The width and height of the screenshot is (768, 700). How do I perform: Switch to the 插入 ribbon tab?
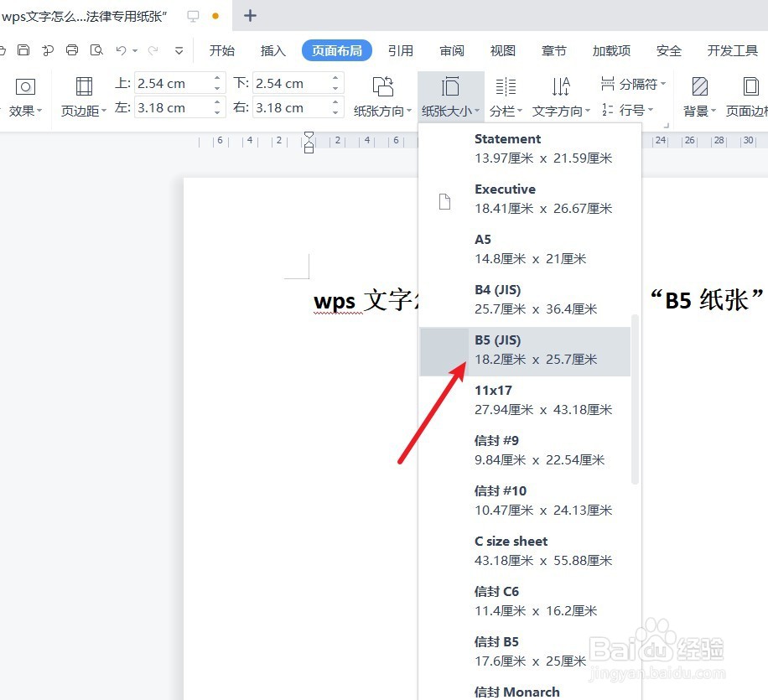(x=272, y=50)
